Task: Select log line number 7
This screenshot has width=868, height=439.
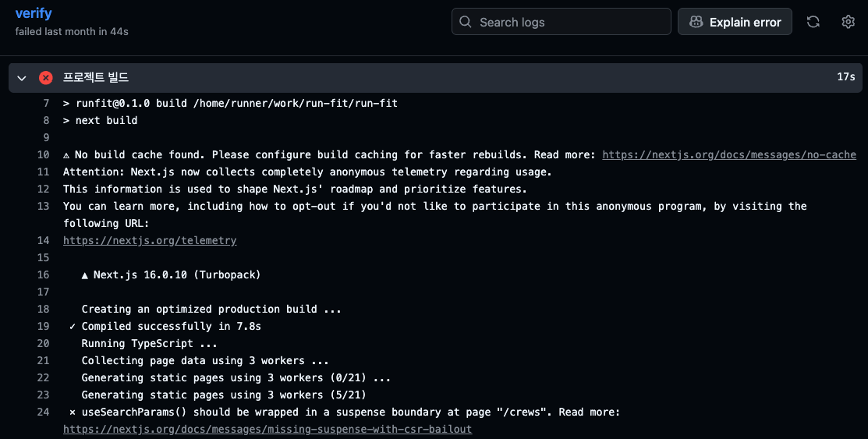Action: tap(46, 104)
